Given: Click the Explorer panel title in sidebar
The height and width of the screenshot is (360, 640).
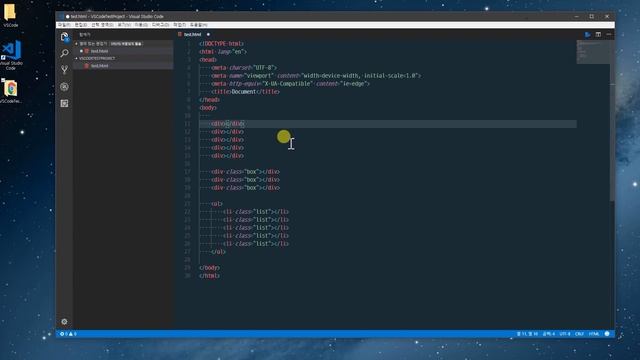Looking at the screenshot, I should (85, 35).
